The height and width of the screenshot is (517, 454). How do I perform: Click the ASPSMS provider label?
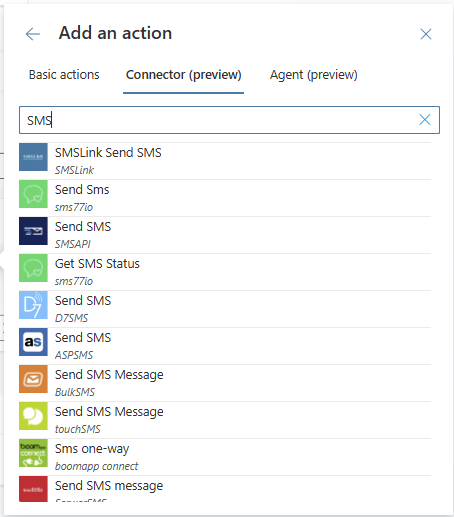click(x=74, y=355)
